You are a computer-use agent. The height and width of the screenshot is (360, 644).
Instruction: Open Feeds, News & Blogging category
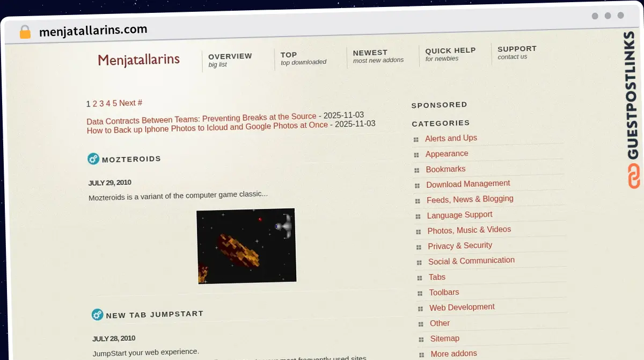(x=470, y=199)
